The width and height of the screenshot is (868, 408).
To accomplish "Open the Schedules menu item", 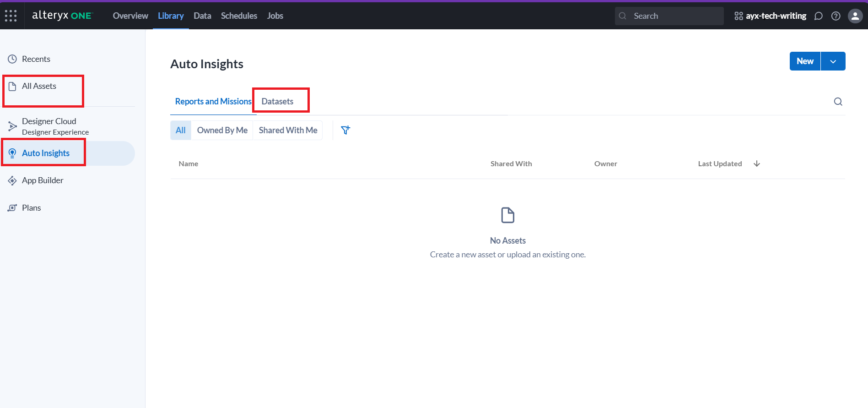I will pyautogui.click(x=239, y=16).
